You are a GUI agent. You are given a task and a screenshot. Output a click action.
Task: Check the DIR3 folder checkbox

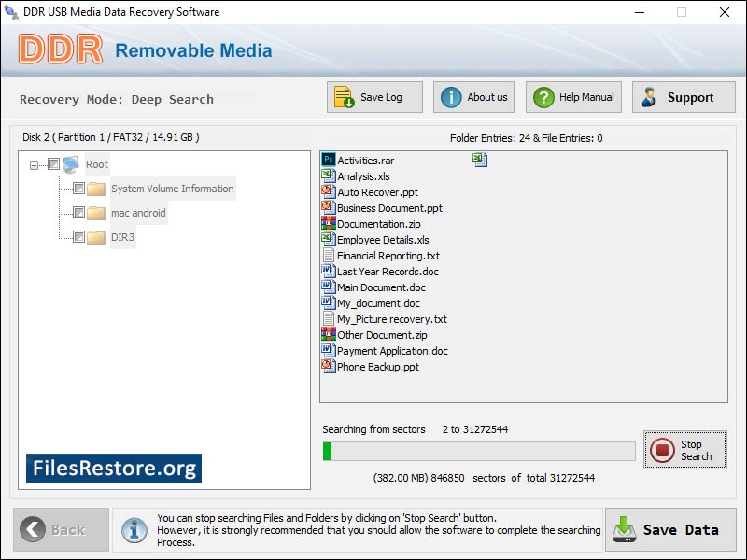(78, 236)
